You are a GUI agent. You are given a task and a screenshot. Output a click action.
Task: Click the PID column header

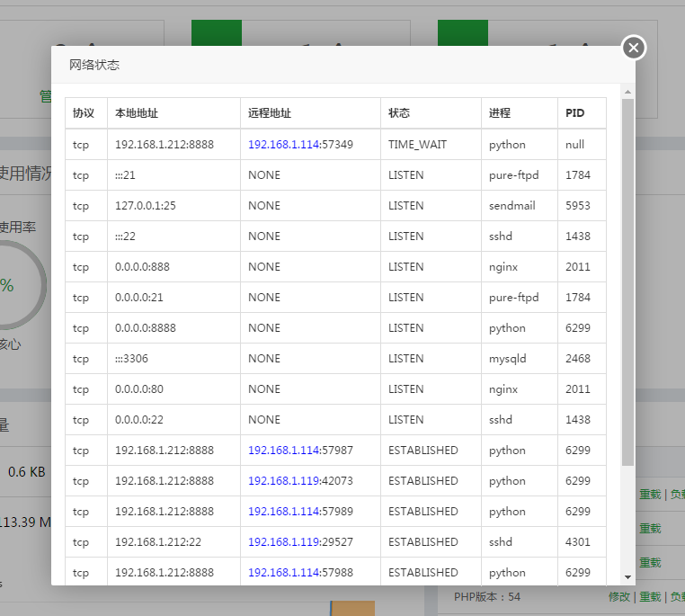coord(574,113)
